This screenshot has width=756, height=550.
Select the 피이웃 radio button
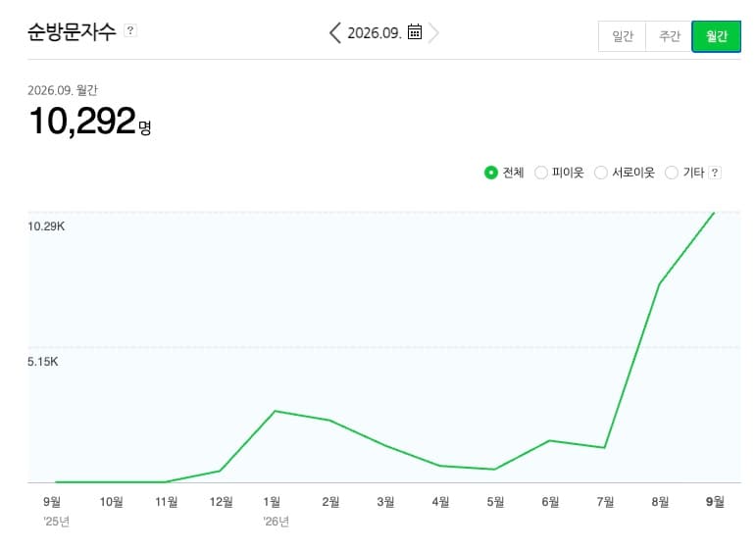tap(541, 173)
